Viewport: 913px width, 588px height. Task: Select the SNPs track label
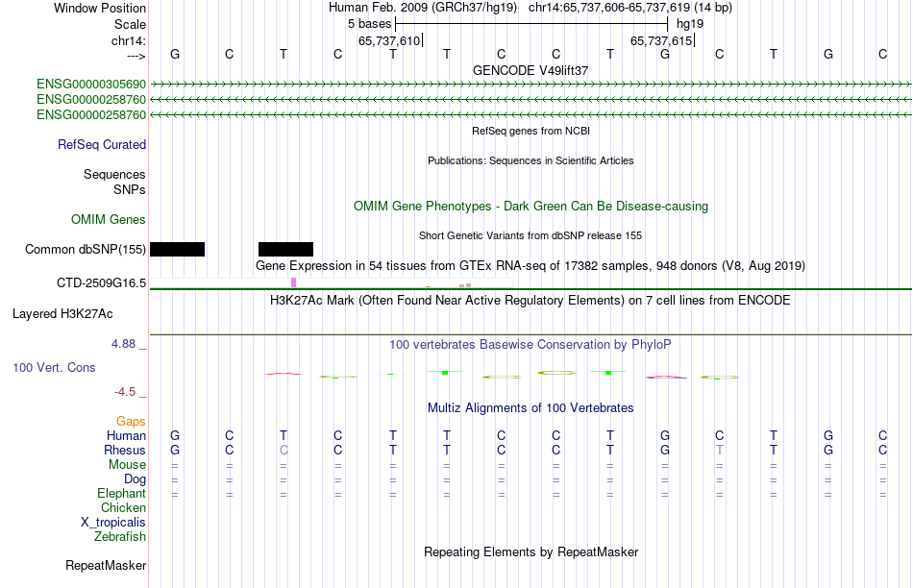130,189
